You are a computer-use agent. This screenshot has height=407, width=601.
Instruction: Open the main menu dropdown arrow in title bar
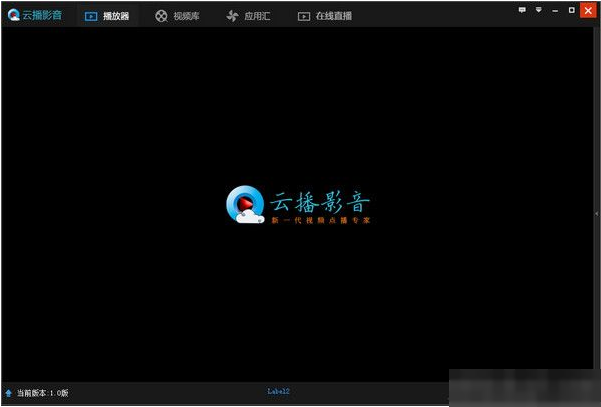(539, 10)
